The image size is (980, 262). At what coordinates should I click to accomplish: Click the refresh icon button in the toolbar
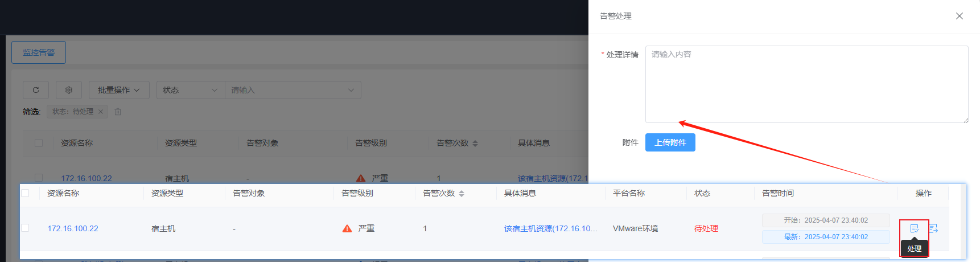coord(36,90)
